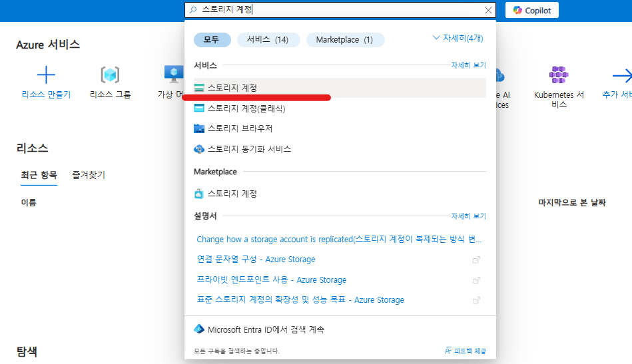Click the Marketplace shopping bag icon
The height and width of the screenshot is (364, 632).
pos(199,194)
